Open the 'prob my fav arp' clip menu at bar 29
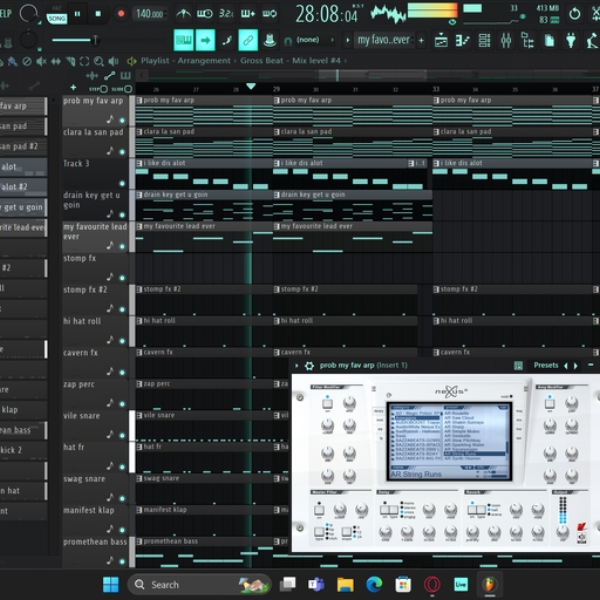Image resolution: width=600 pixels, height=600 pixels. pyautogui.click(x=277, y=100)
